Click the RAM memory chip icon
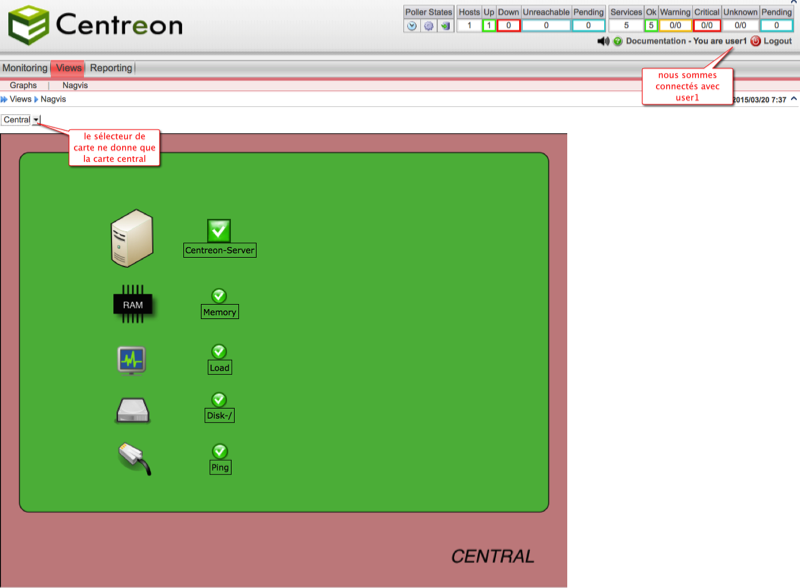The width and height of the screenshot is (800, 588). click(x=132, y=302)
